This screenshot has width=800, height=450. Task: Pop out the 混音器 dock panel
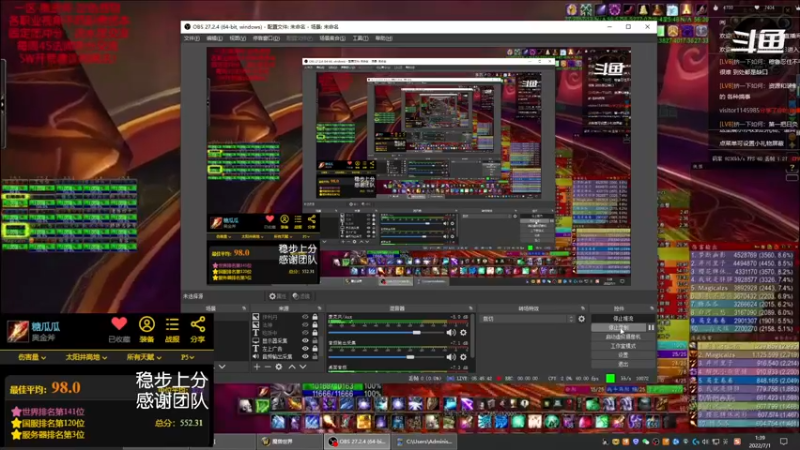470,308
